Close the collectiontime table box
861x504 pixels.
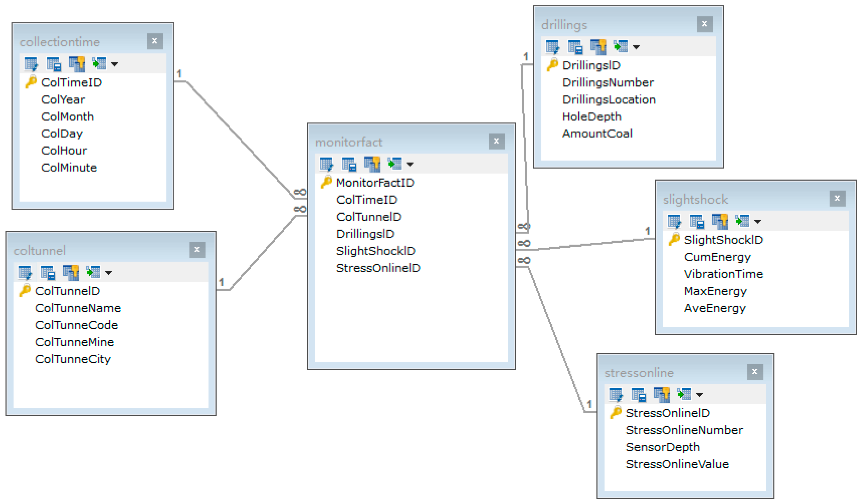coord(155,41)
